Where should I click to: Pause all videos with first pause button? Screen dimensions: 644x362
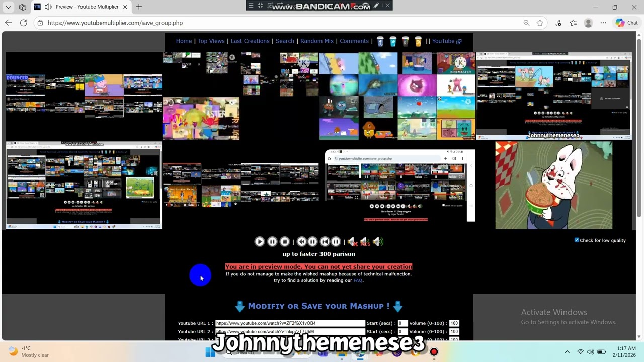272,242
